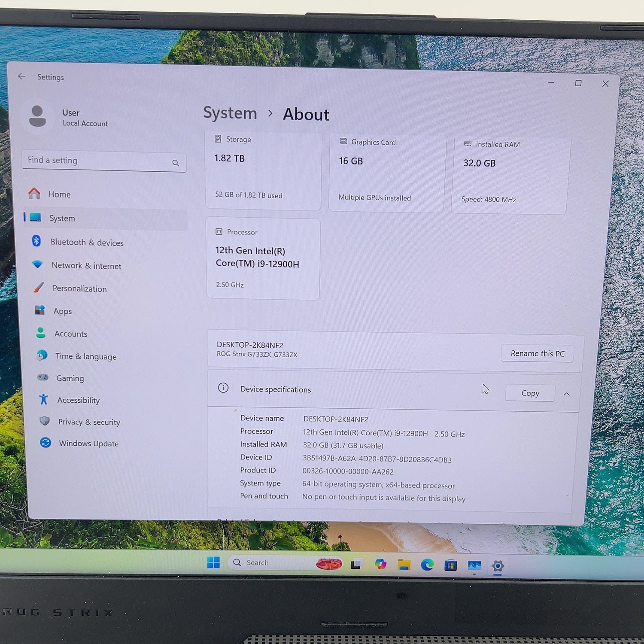Select System in the settings sidebar

pyautogui.click(x=106, y=219)
